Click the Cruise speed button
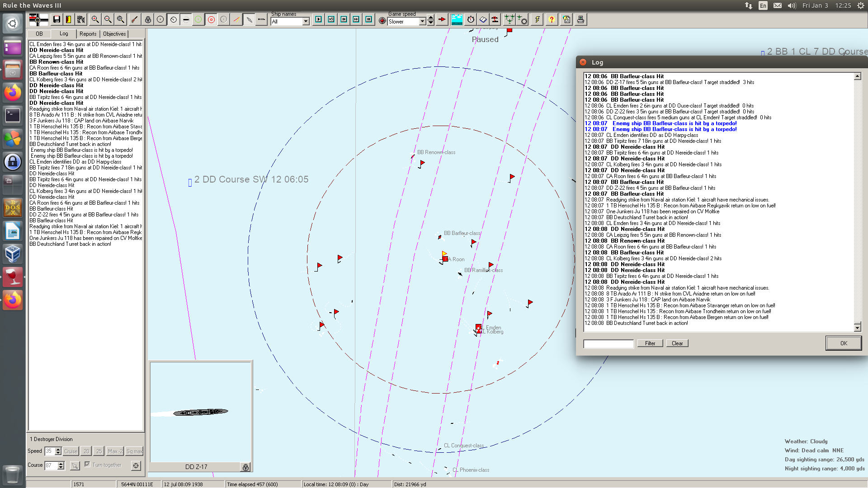Image resolution: width=868 pixels, height=488 pixels. pyautogui.click(x=71, y=451)
